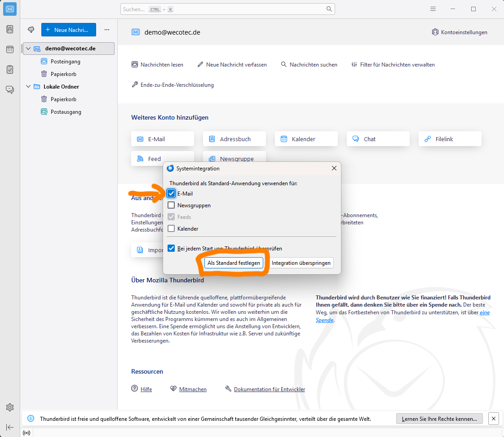Open the Hilfe link
Image resolution: width=504 pixels, height=437 pixels.
tap(146, 389)
